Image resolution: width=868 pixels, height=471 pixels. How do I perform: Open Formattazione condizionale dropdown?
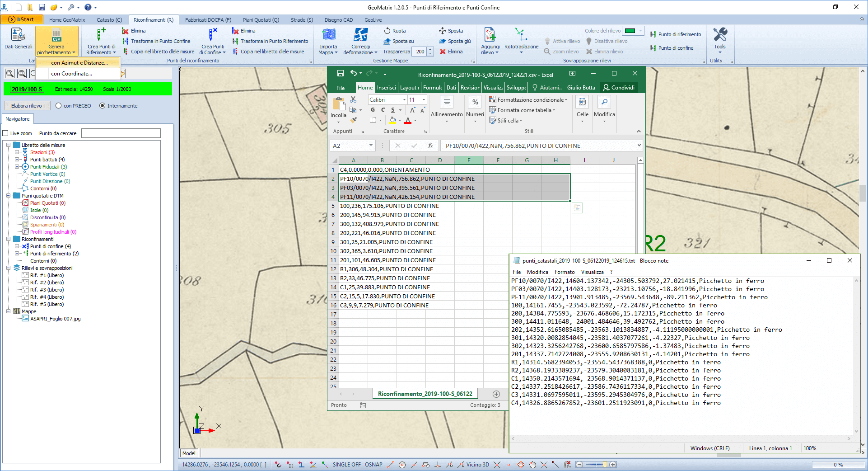[x=528, y=100]
